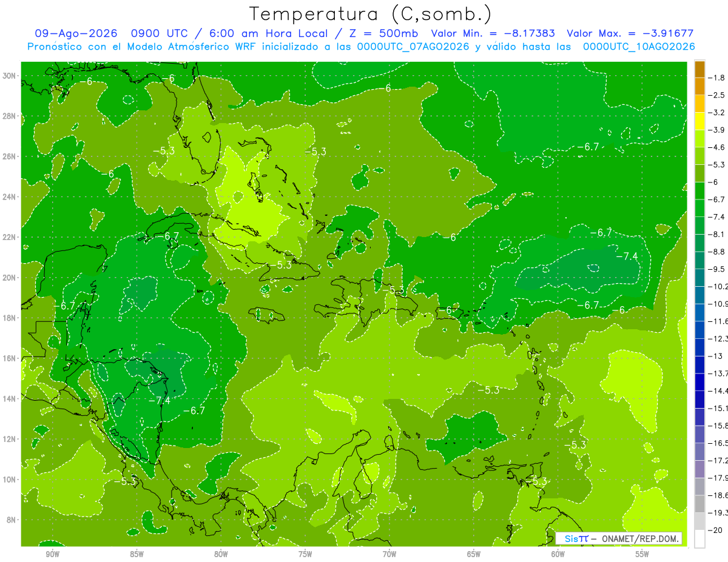Click the title "Temperatura (C,somb.)"
The width and height of the screenshot is (728, 562).
(x=371, y=15)
